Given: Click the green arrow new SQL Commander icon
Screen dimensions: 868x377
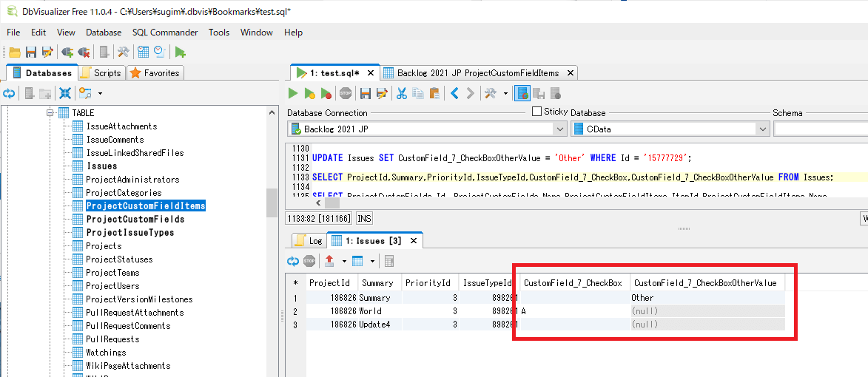Looking at the screenshot, I should click(180, 52).
